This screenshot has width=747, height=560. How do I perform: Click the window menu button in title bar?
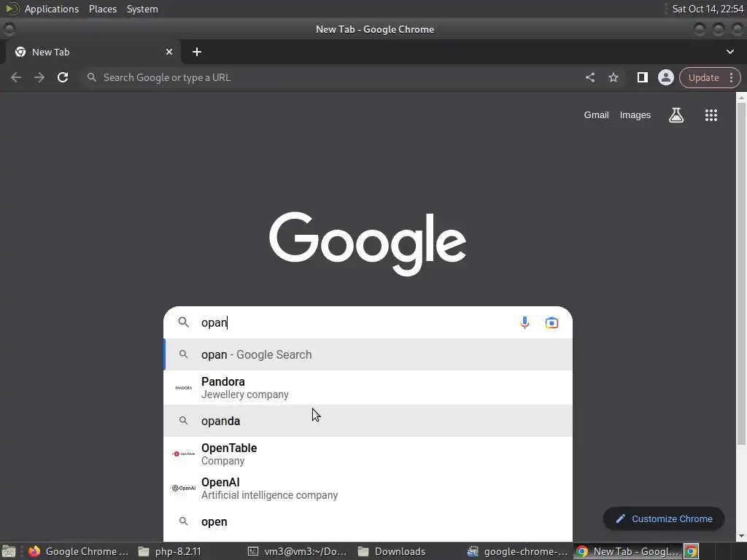point(9,29)
